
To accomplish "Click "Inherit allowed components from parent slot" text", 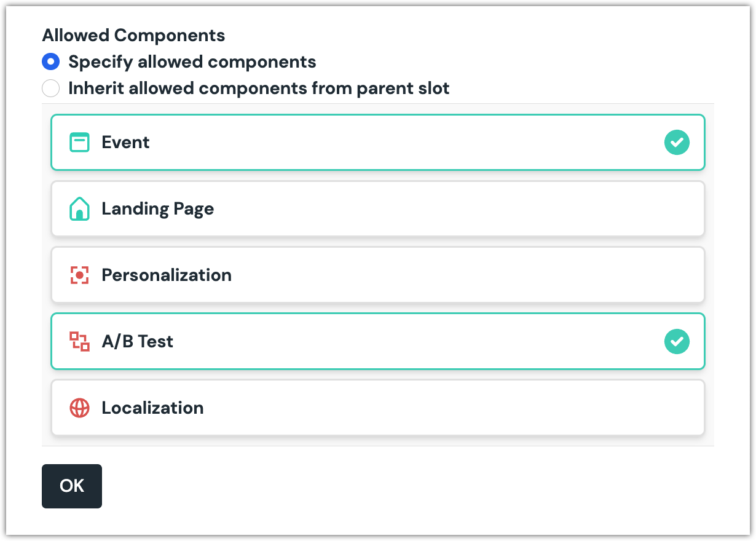I will [259, 89].
